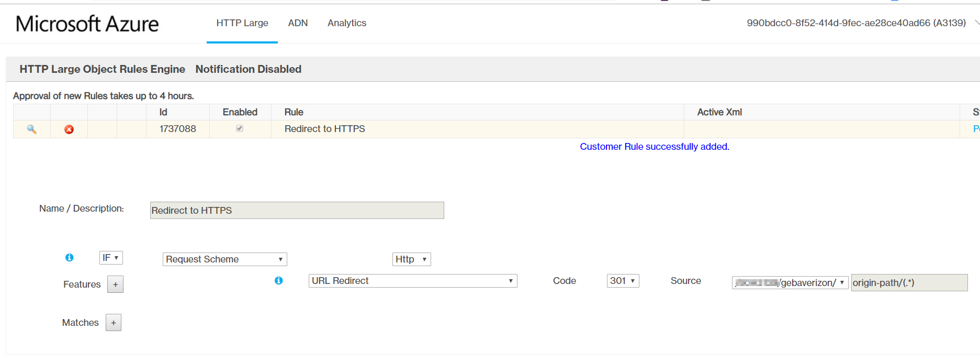
Task: Click the Microsoft Azure logo
Action: click(87, 24)
